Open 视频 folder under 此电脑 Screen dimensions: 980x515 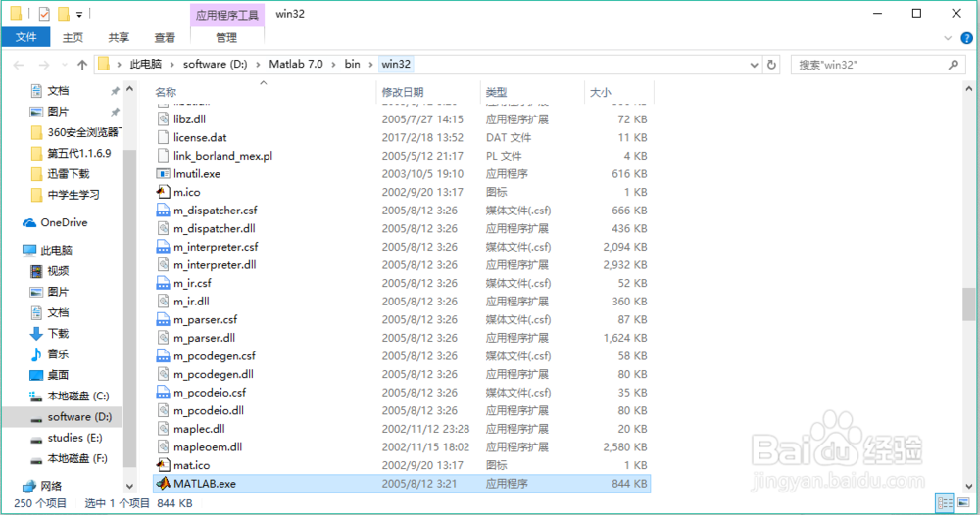point(49,271)
